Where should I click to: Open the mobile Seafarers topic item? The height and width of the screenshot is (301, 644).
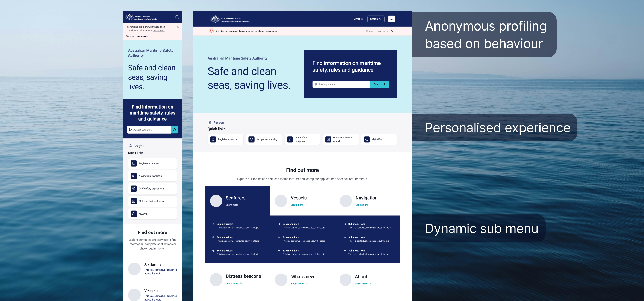[152, 269]
